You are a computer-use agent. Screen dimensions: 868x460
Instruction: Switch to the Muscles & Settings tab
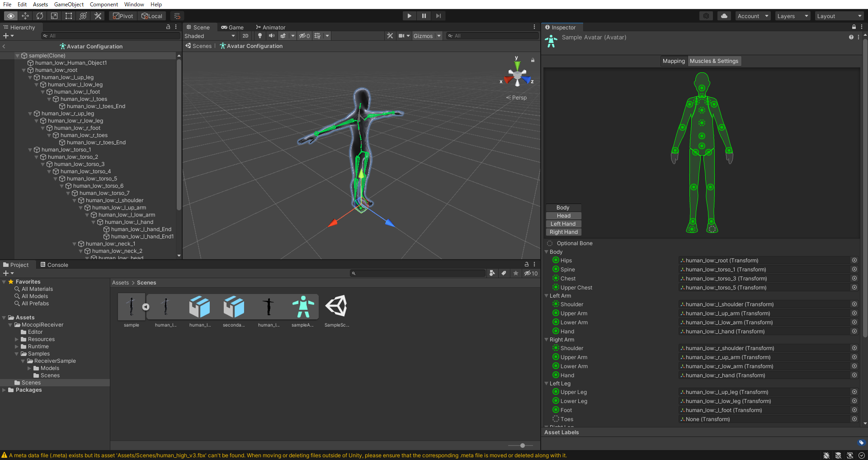pos(714,61)
